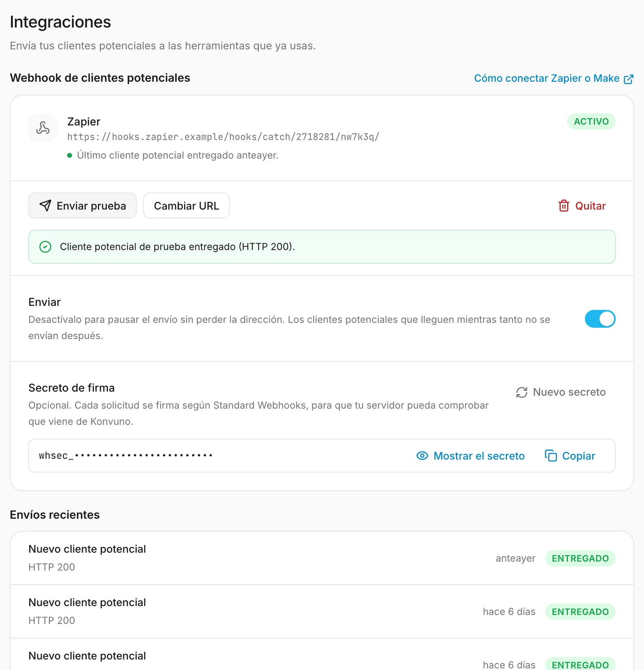Click the Mostrar el secreto text

click(x=479, y=456)
